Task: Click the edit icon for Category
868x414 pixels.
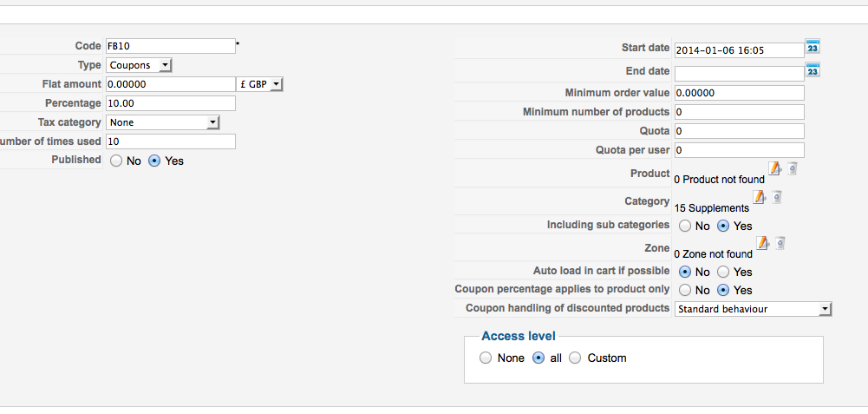Action: pyautogui.click(x=759, y=197)
